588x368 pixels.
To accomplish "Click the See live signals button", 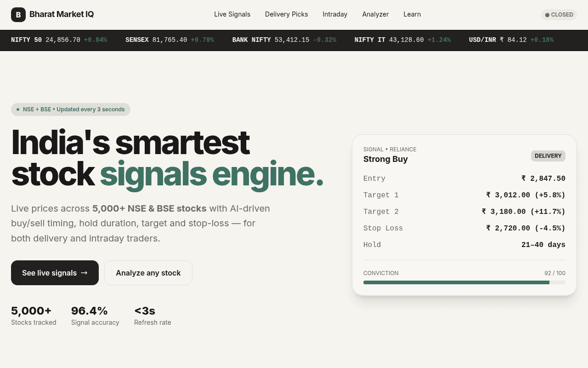I will click(55, 273).
